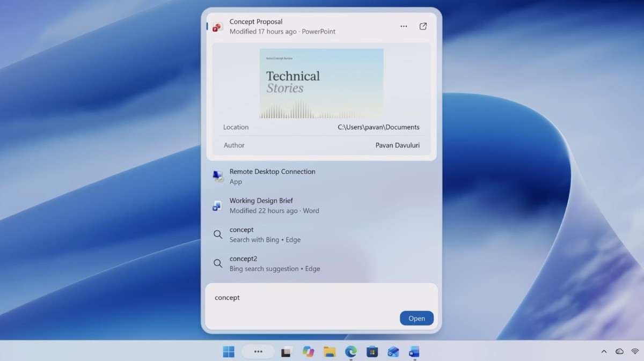Select Remote Desktop Connection result
The width and height of the screenshot is (644, 361).
[x=321, y=176]
